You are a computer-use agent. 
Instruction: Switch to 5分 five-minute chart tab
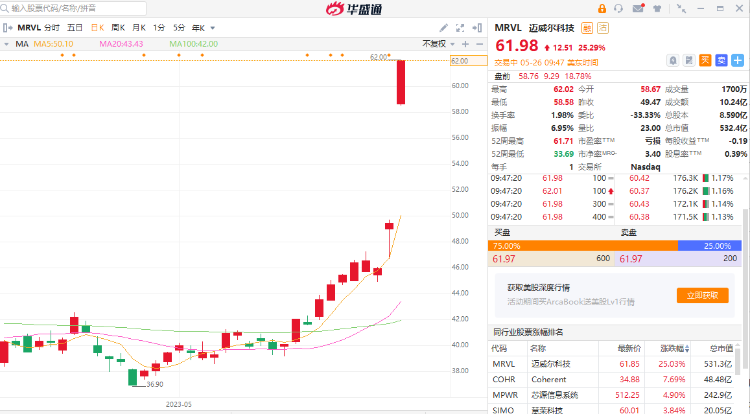[179, 28]
